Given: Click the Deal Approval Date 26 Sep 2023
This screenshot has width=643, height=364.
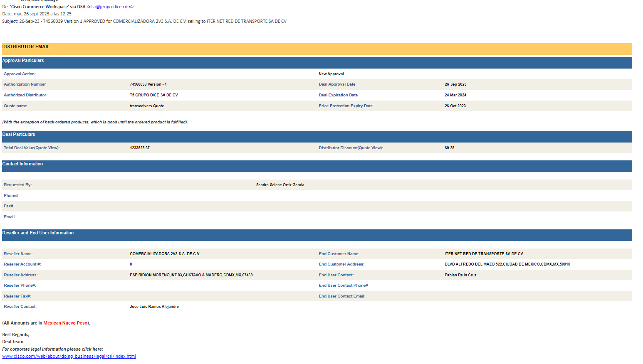Looking at the screenshot, I should click(455, 84).
